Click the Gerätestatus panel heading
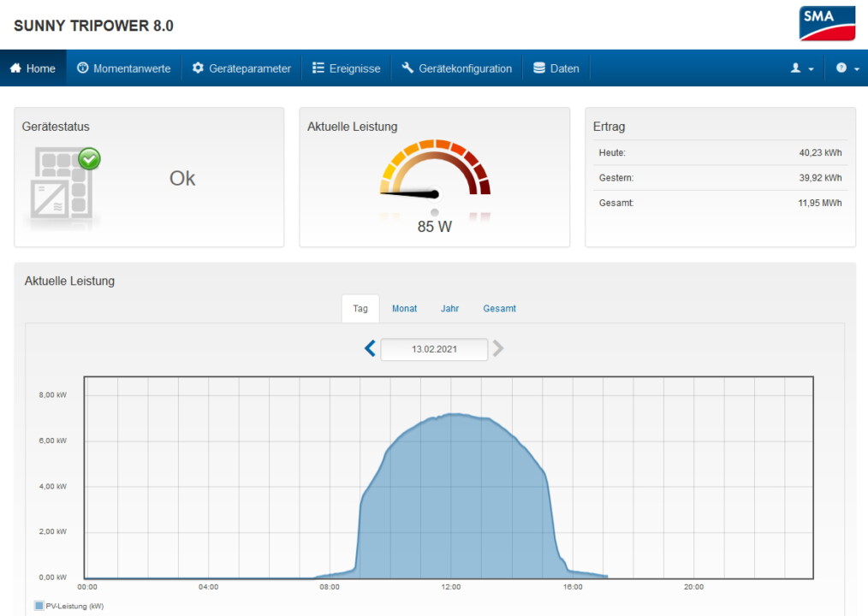 (x=56, y=126)
